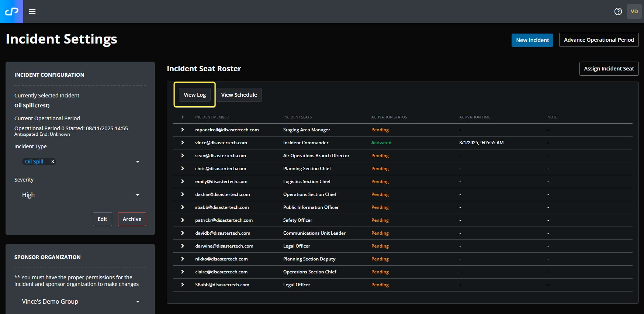The image size is (644, 314).
Task: Click the Incident Settings page title
Action: pyautogui.click(x=62, y=39)
